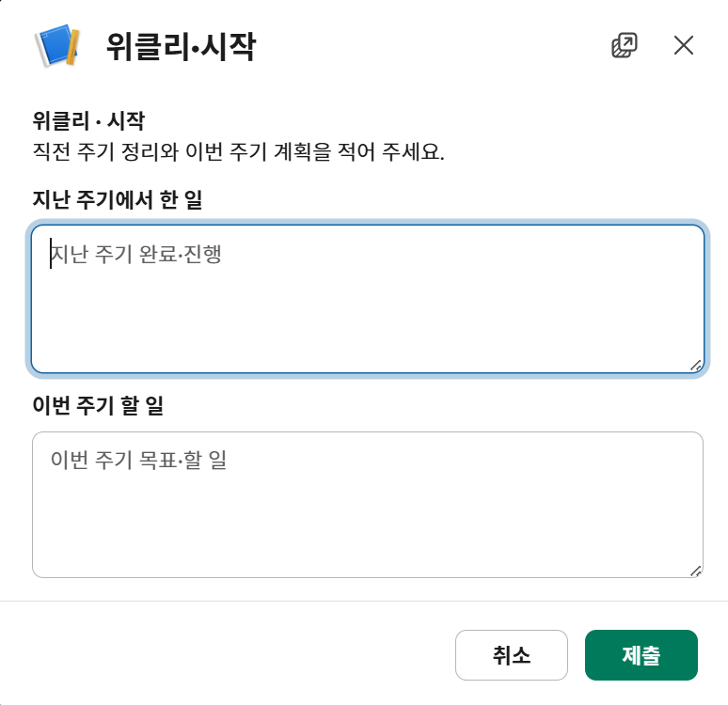Click the 지난 주기 완료·진행 placeholder text
The width and height of the screenshot is (728, 705).
tap(136, 254)
